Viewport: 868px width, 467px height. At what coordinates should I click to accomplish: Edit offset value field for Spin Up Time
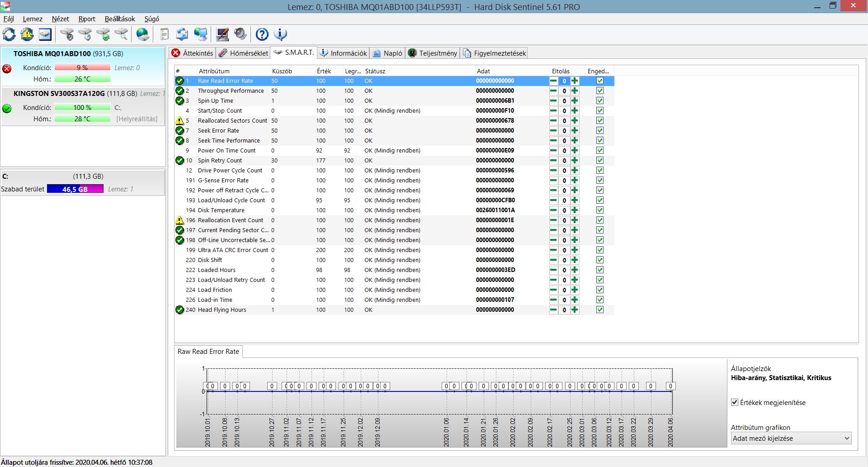pyautogui.click(x=564, y=101)
